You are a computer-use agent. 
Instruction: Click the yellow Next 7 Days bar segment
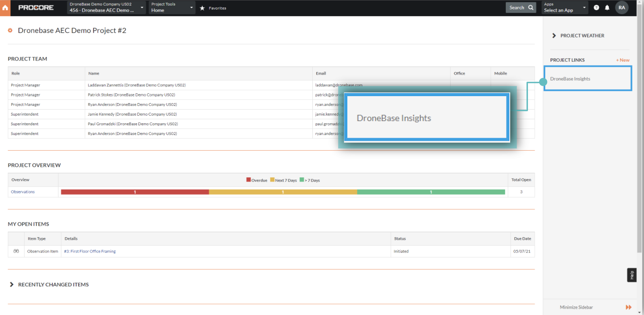283,192
